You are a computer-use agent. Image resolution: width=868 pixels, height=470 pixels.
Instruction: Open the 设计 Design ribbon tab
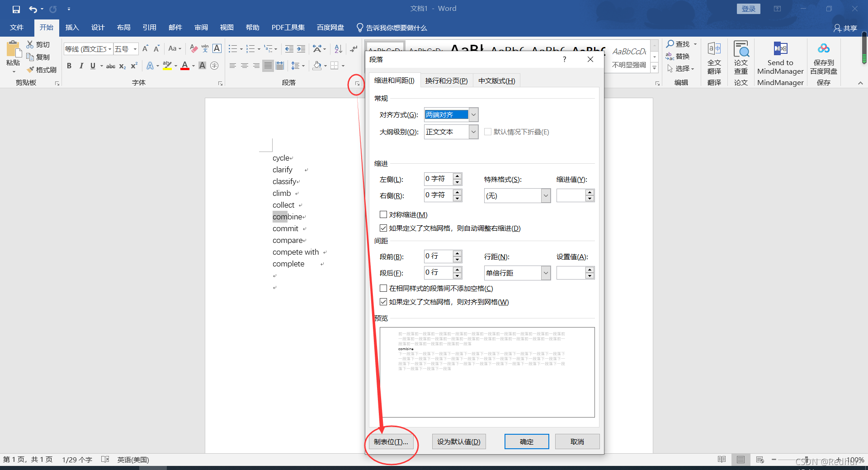(98, 28)
